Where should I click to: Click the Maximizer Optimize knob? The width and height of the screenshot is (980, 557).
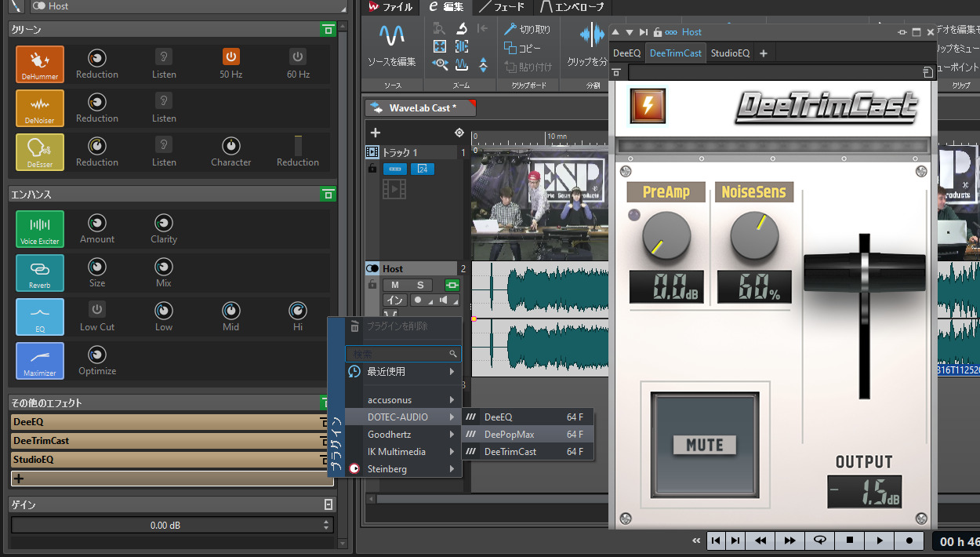coord(97,355)
